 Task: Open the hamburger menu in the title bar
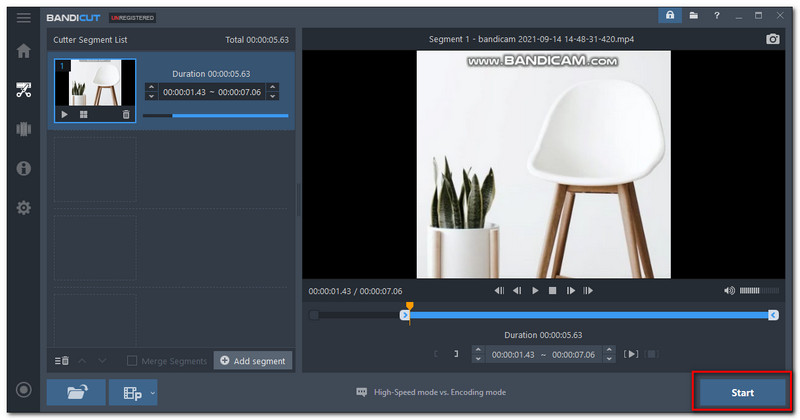tap(23, 16)
